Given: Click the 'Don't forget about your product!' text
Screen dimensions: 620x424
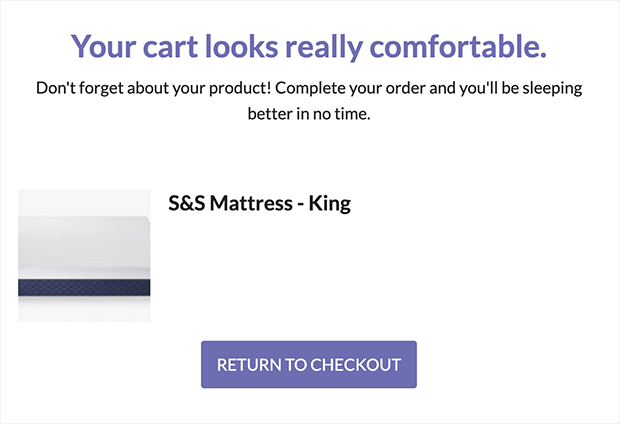Looking at the screenshot, I should click(x=154, y=88).
